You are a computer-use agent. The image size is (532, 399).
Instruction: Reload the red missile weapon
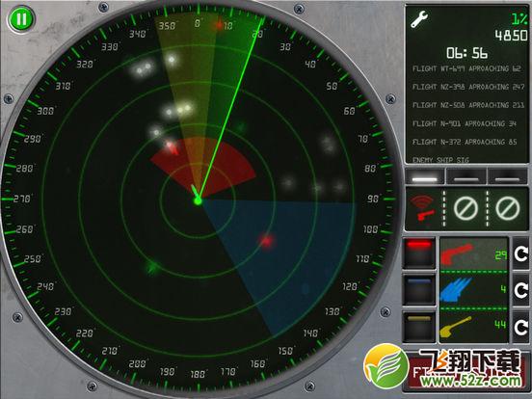tap(520, 254)
